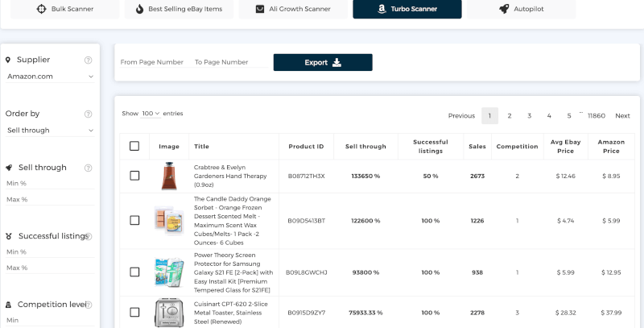Open the Show 100 entries dropdown
Screen dimensions: 644x328
tap(151, 114)
